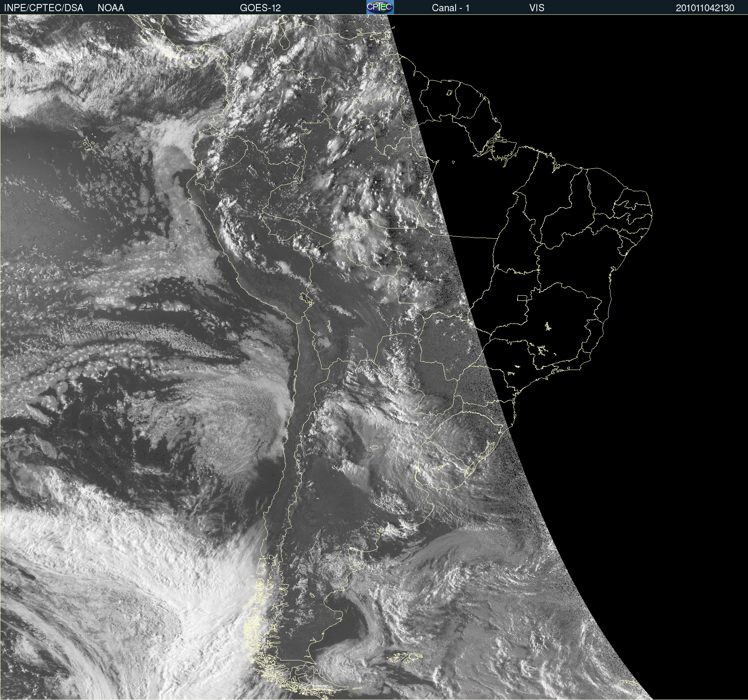Viewport: 748px width, 700px height.
Task: Click the INPE/CPTEC/DSA header label
Action: pos(44,8)
